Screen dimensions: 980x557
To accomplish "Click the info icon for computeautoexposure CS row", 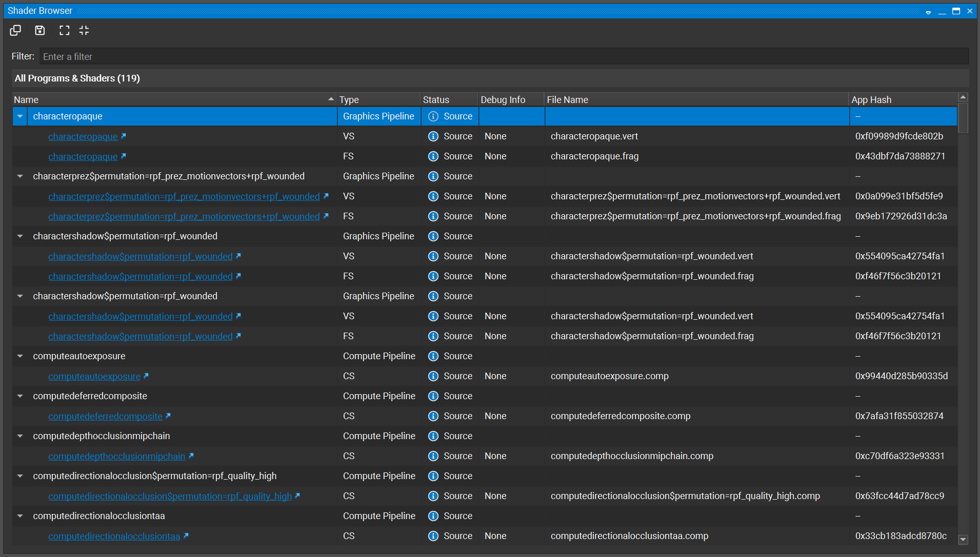I will [433, 376].
